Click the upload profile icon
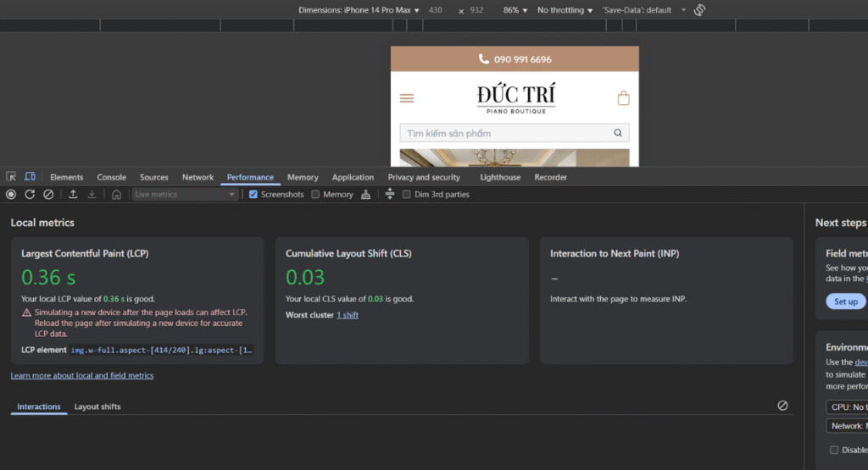Viewport: 868px width, 470px height. coord(73,195)
